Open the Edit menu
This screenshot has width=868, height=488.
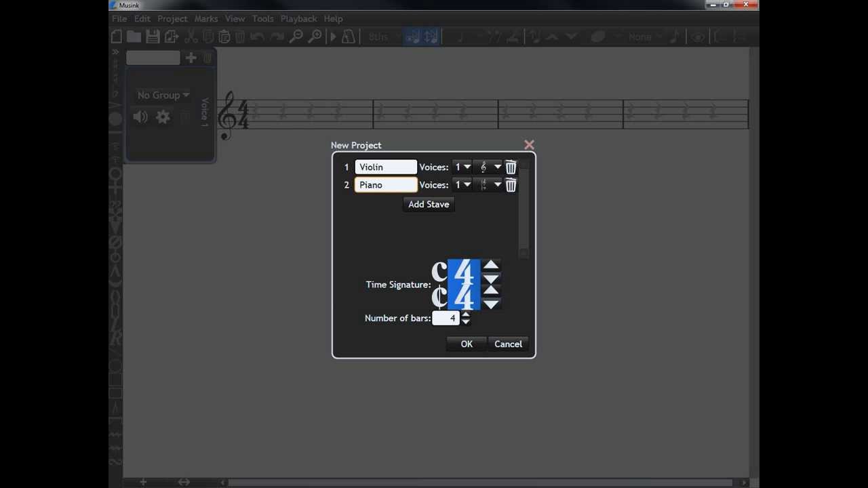(142, 18)
